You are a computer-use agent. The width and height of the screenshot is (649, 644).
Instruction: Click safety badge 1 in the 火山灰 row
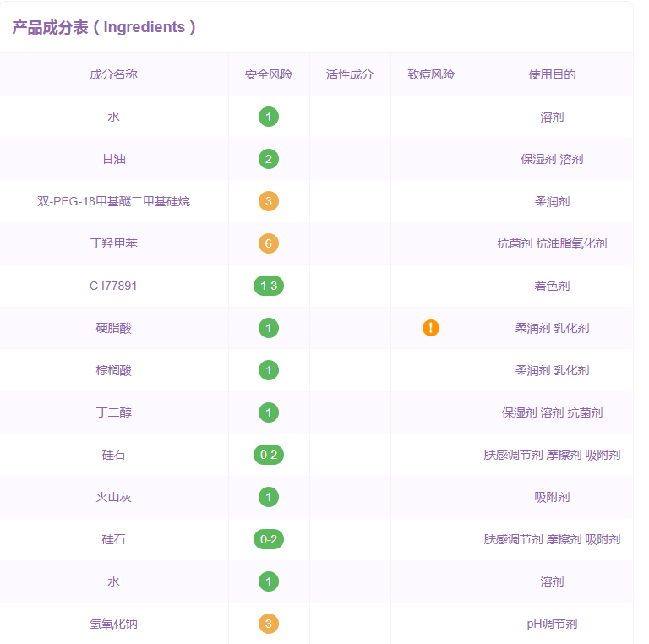point(268,497)
